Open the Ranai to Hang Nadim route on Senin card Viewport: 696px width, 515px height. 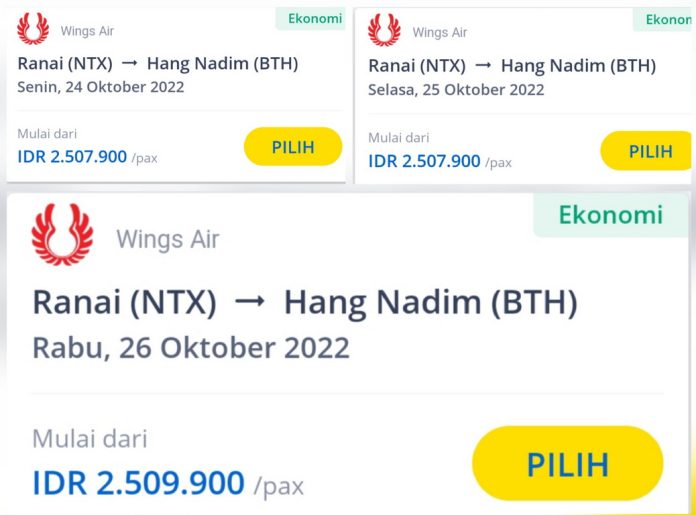[157, 64]
